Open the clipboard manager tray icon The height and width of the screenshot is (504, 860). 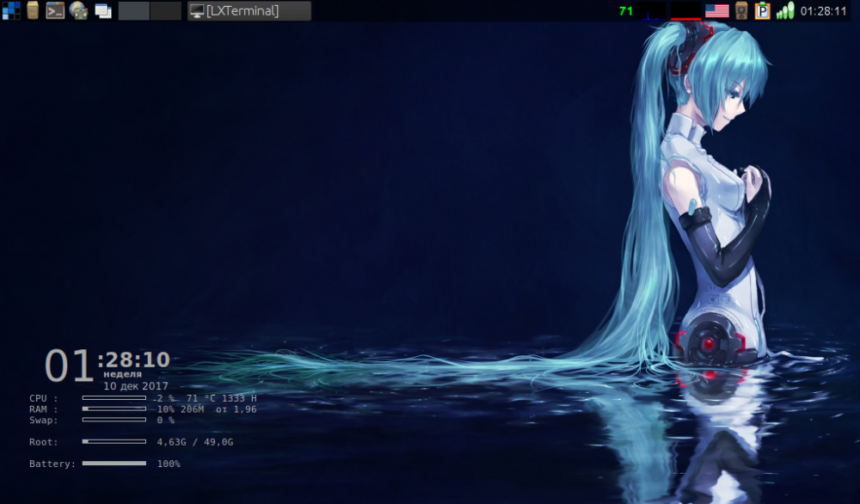point(762,10)
